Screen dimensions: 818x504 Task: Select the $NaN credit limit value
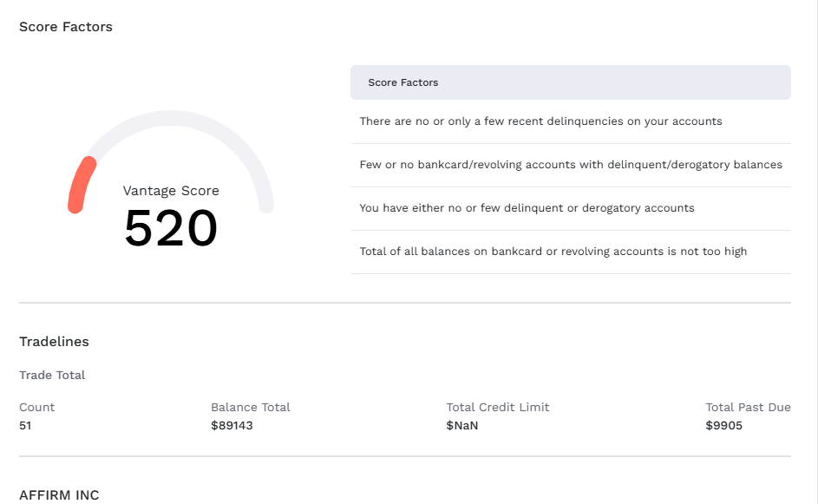pos(462,426)
